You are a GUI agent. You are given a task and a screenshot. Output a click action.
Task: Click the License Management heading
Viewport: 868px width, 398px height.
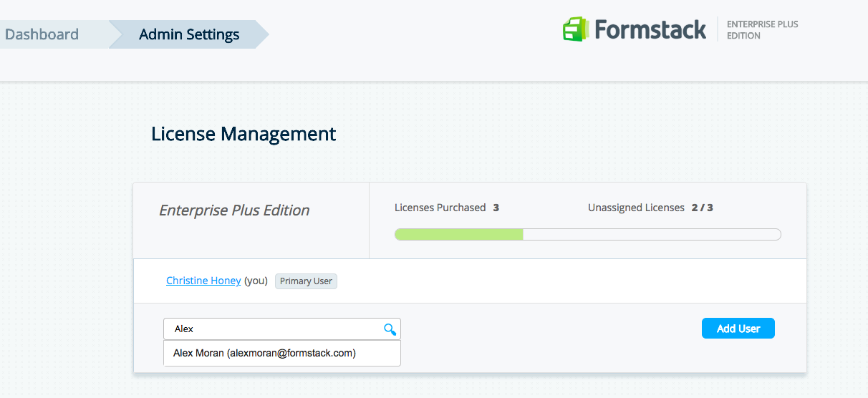(243, 134)
